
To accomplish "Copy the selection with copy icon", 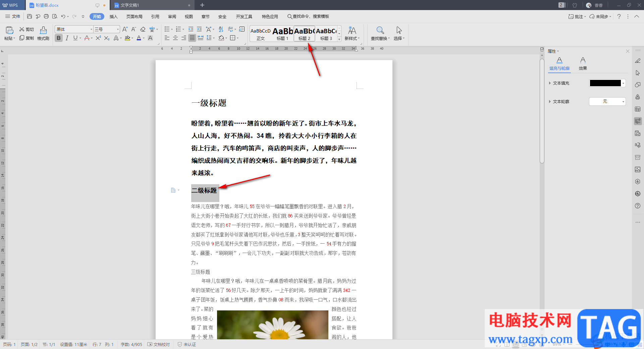I will [x=26, y=38].
